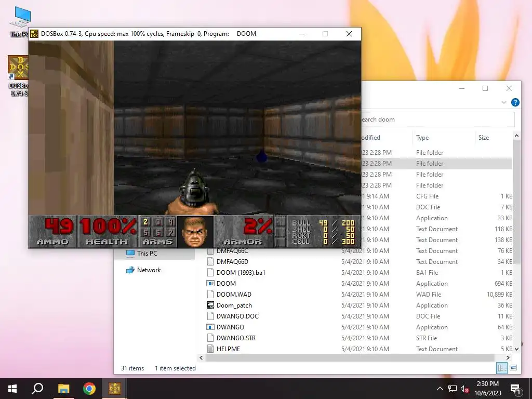Select the DWANGO application file name
The image size is (532, 399).
click(x=230, y=327)
